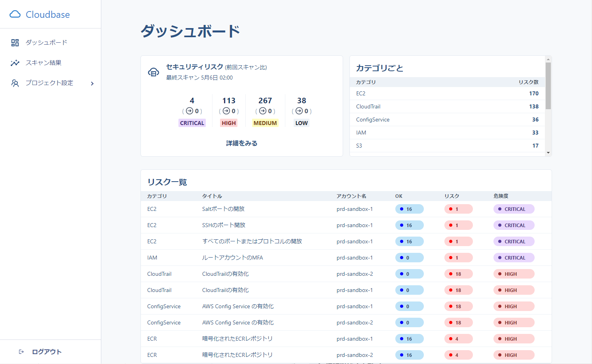Click CloudTrailの有効化 title for prd-sandbox-2
The image size is (592, 364).
pos(226,274)
